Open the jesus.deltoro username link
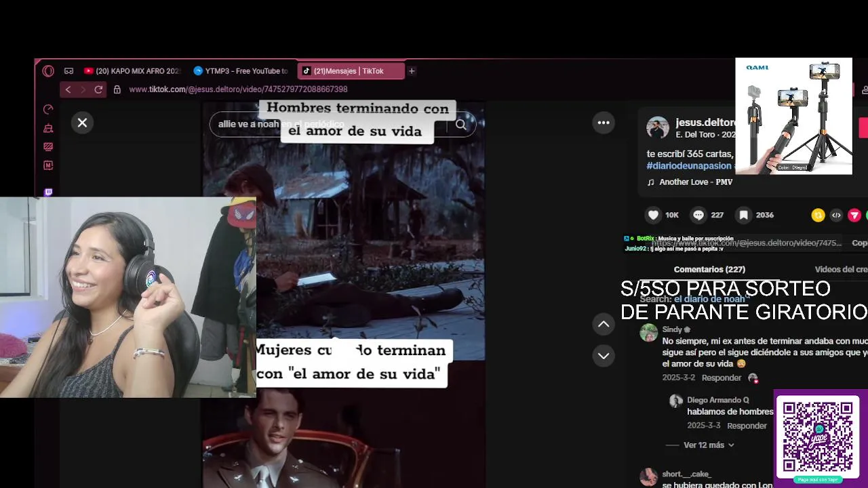 click(705, 123)
